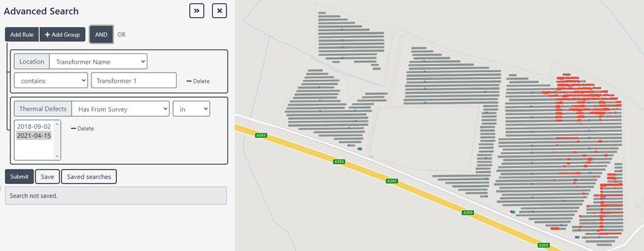This screenshot has height=251, width=644.
Task: Open the 'contains' operator dropdown
Action: (51, 80)
